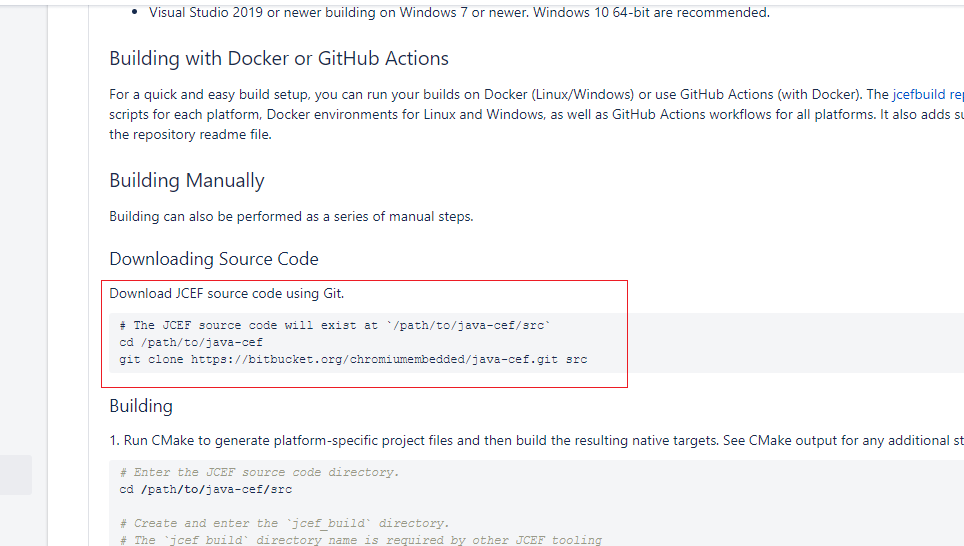Click the "Enter the JCEF source code directory" comment
This screenshot has height=546, width=964.
pos(259,472)
